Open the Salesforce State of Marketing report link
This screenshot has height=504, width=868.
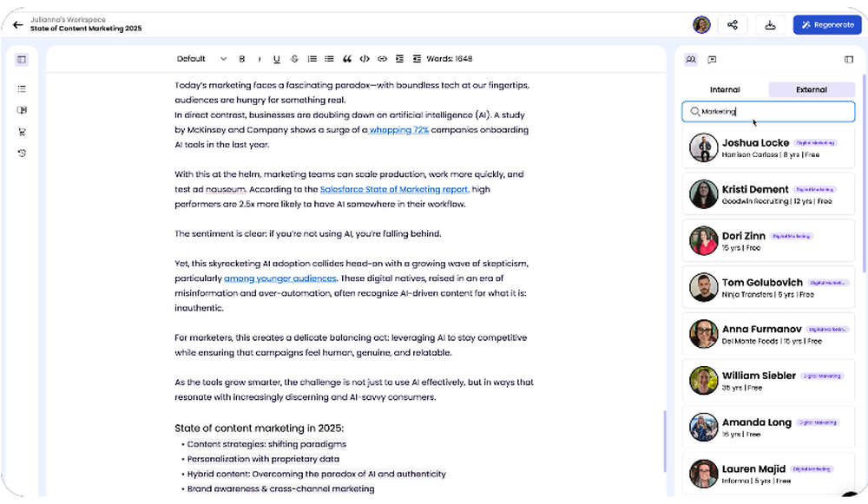tap(393, 189)
